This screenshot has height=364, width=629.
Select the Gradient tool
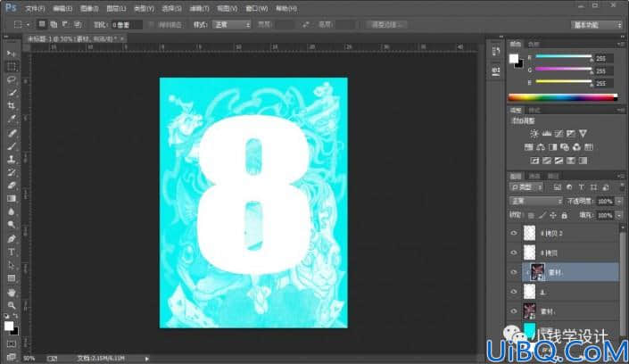12,199
